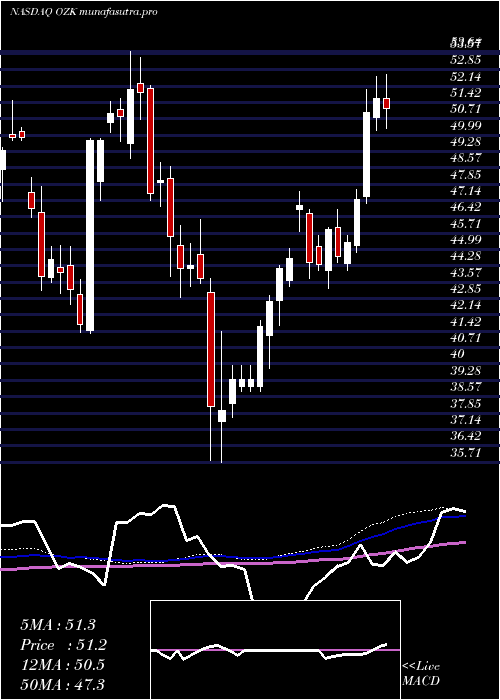500x700 pixels.
Task: Click the 42.14 price axis label
Action: tap(466, 305)
